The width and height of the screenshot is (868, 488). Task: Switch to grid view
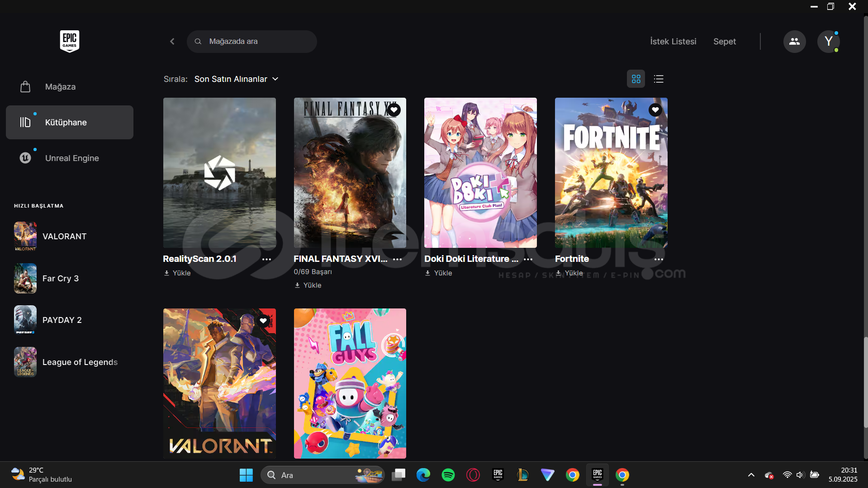(x=636, y=79)
